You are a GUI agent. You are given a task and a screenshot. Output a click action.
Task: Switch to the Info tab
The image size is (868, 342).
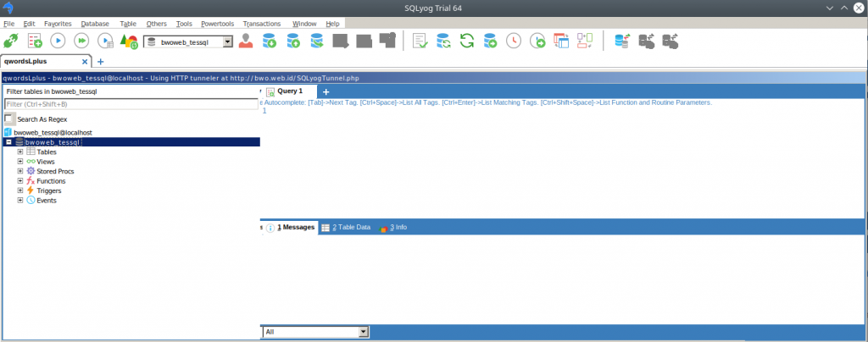point(394,227)
